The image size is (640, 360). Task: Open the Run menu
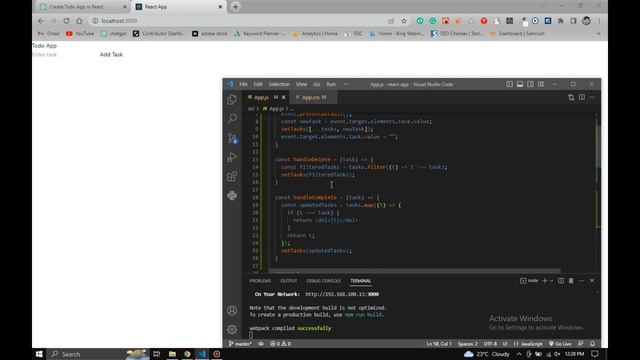331,84
